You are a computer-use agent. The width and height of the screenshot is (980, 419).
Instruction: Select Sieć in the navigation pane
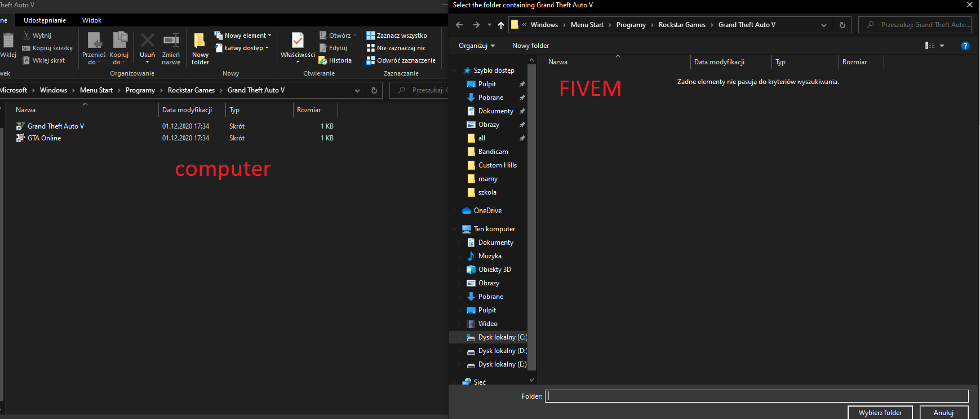(x=480, y=382)
